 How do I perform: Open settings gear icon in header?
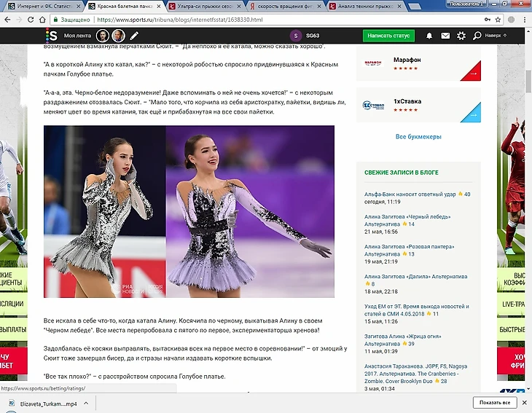[x=461, y=36]
